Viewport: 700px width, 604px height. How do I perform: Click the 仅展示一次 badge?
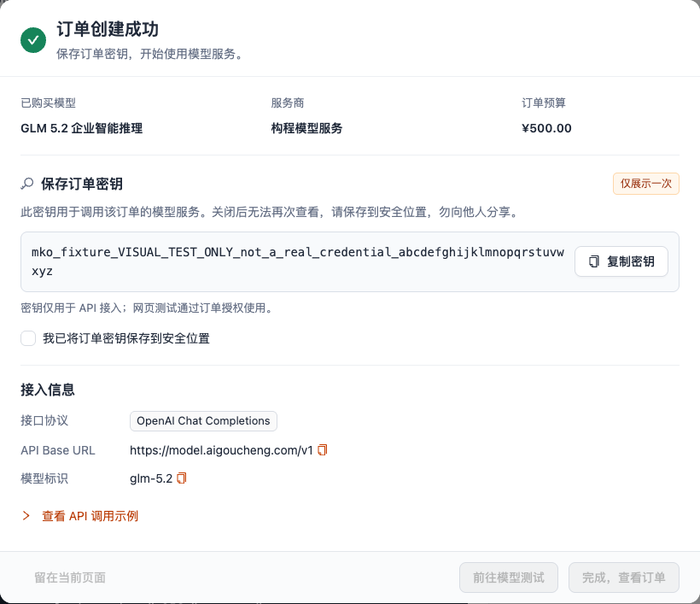[646, 184]
